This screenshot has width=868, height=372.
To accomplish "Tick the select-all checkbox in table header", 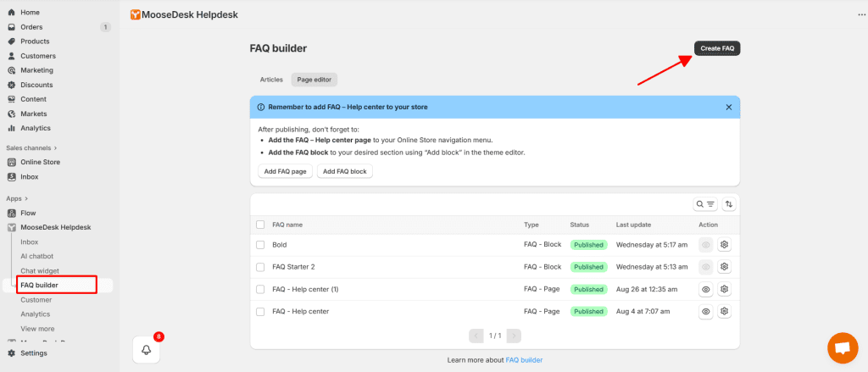I will [260, 225].
